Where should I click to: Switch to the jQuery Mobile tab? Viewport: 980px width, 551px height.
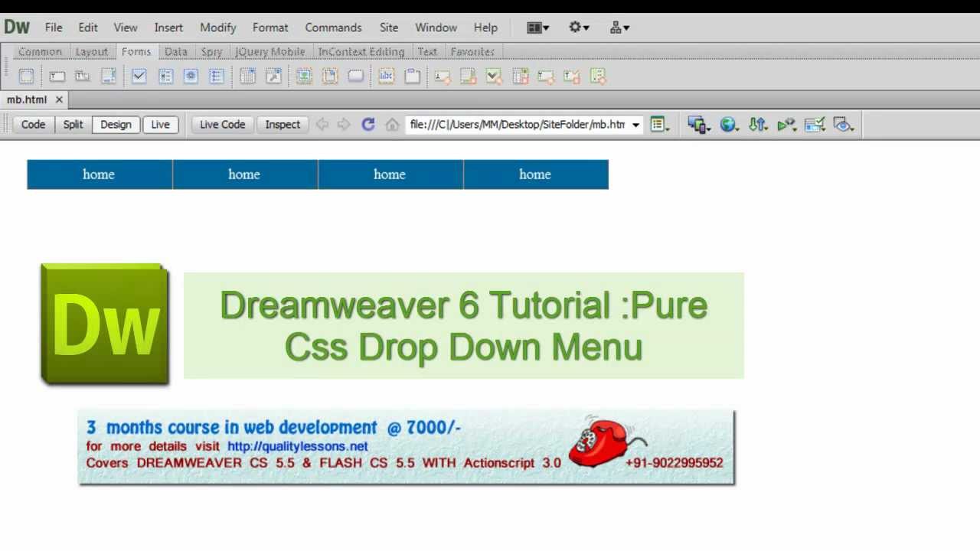coord(269,51)
